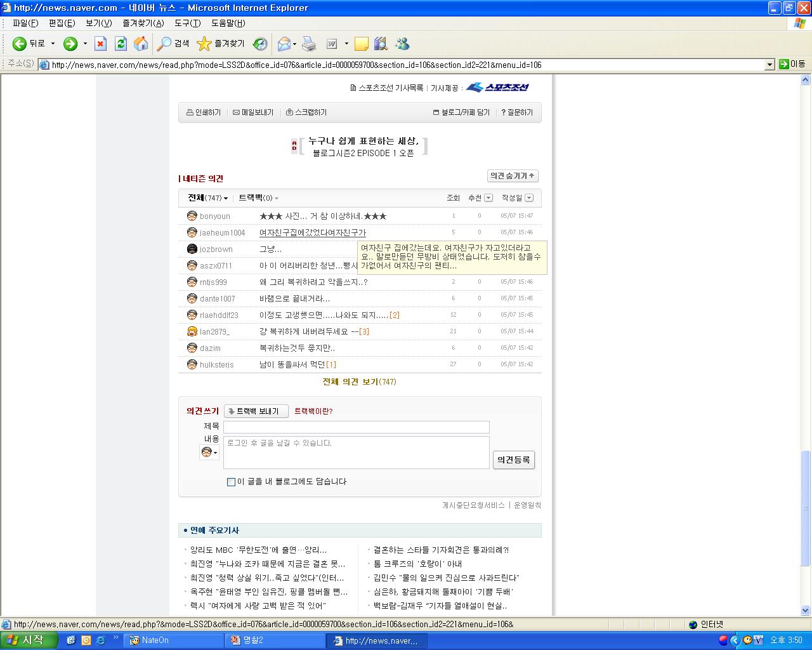Image resolution: width=812 pixels, height=650 pixels.
Task: Open Messenger icon in toolbar
Action: click(402, 44)
